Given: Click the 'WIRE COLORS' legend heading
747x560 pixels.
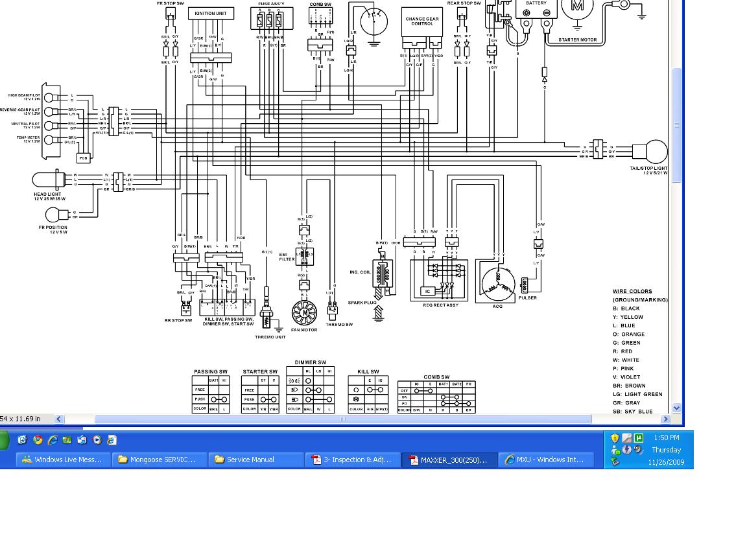Looking at the screenshot, I should pyautogui.click(x=632, y=292).
